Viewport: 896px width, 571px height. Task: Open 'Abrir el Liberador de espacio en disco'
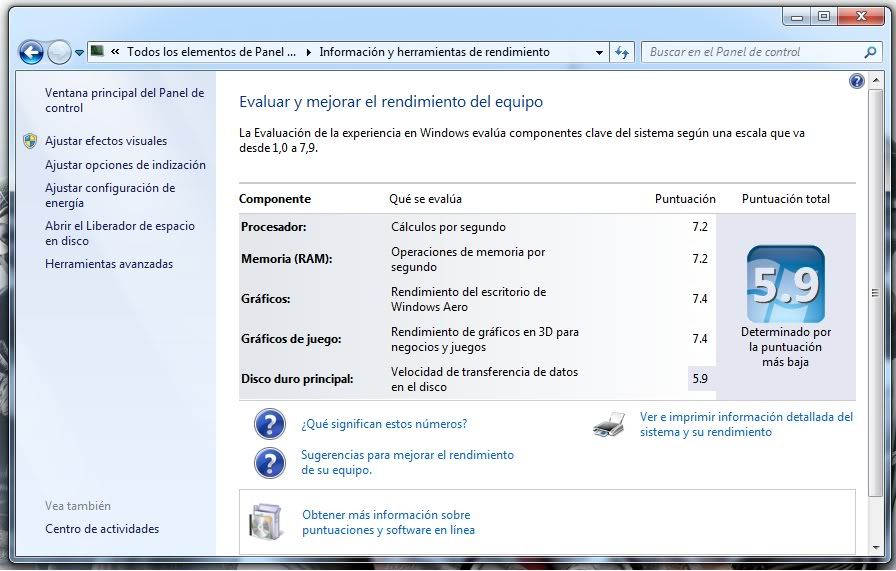[119, 233]
